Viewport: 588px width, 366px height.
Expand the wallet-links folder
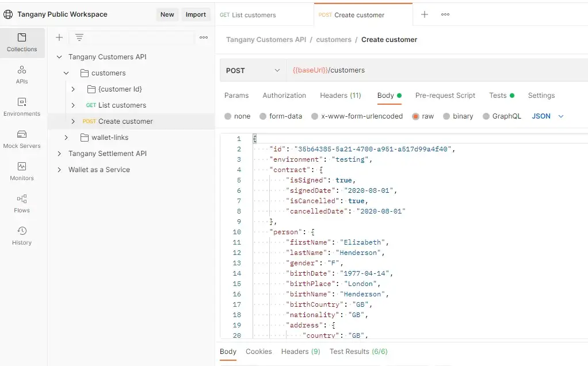(x=66, y=138)
